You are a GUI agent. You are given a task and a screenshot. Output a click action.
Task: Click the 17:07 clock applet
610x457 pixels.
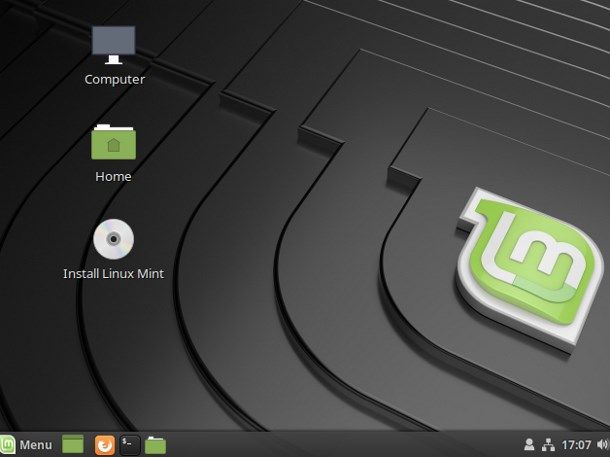[x=577, y=445]
